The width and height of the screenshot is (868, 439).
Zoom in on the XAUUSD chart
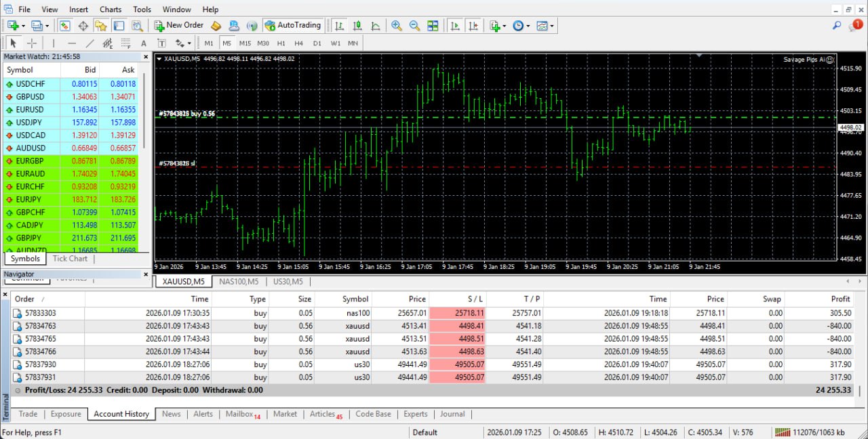397,25
